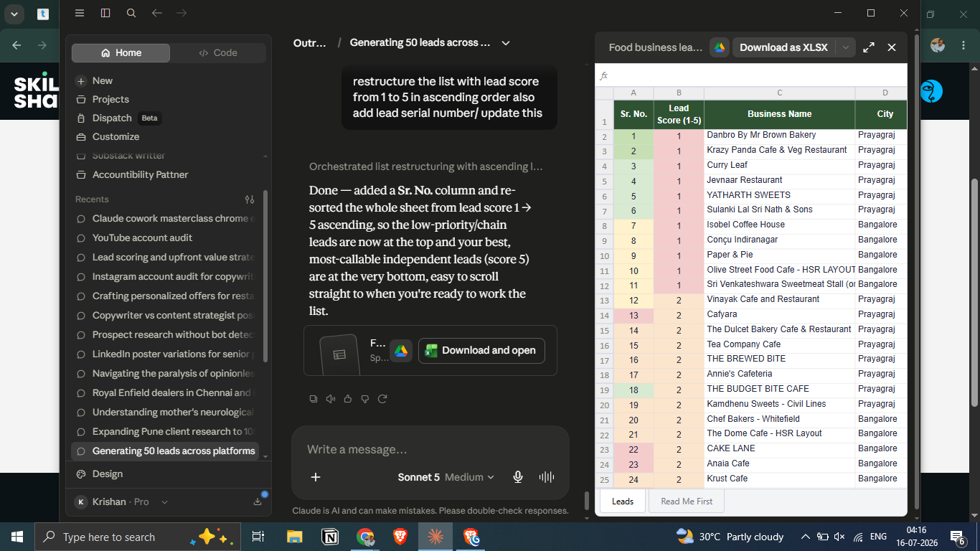Open Sonnet 5 model selector dropdown

(x=446, y=477)
